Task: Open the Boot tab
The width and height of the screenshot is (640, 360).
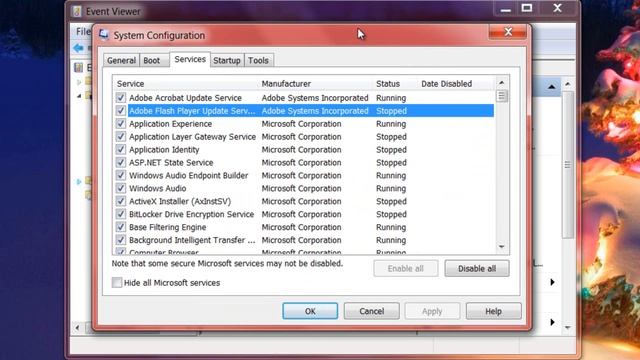Action: (x=151, y=60)
